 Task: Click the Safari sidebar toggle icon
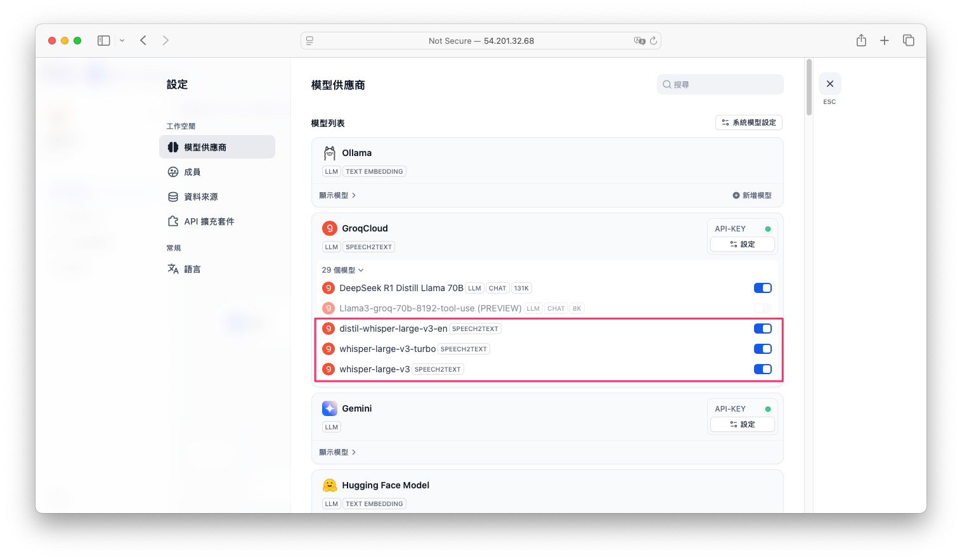coord(104,41)
